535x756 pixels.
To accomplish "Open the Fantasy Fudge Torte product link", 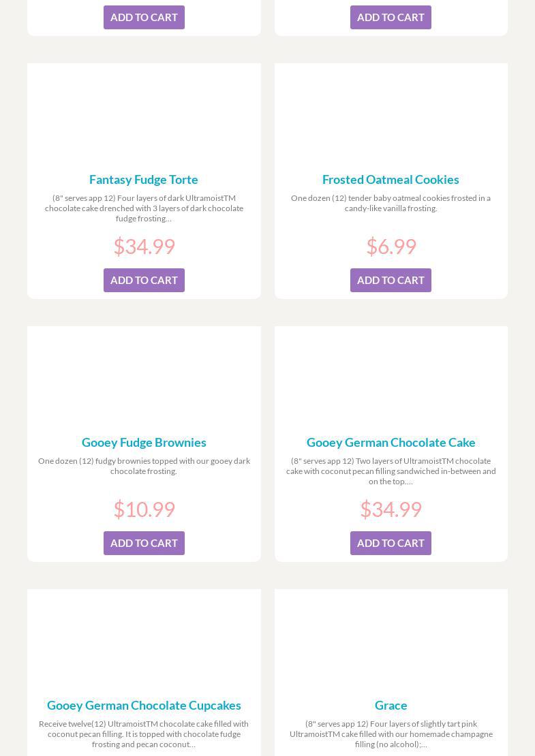I will pos(144,179).
